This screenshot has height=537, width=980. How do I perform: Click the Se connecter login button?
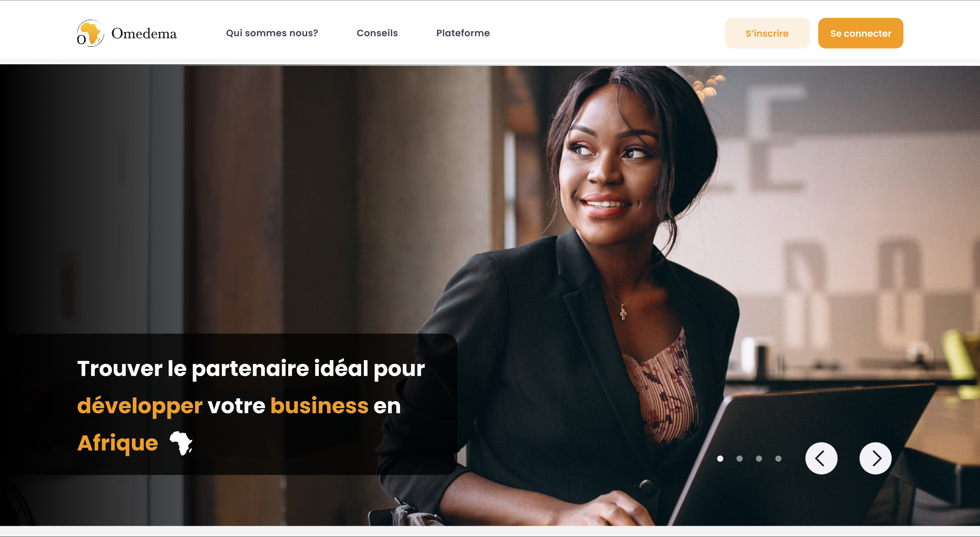[861, 33]
